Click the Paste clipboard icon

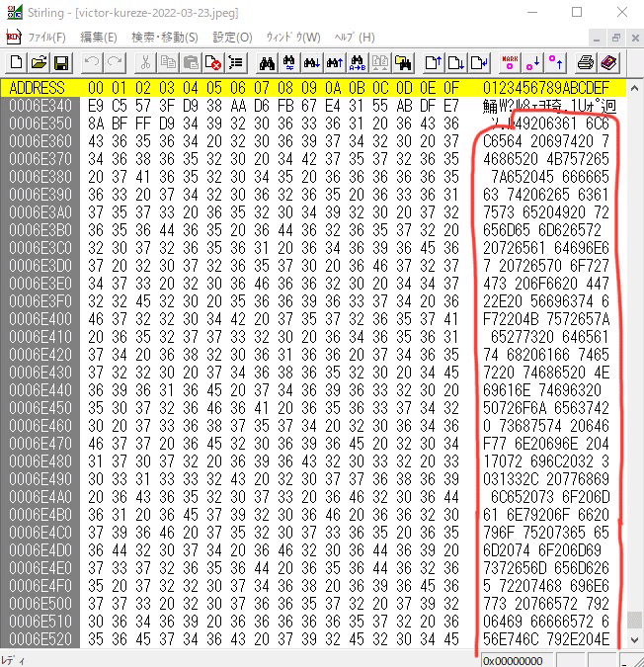pyautogui.click(x=191, y=63)
